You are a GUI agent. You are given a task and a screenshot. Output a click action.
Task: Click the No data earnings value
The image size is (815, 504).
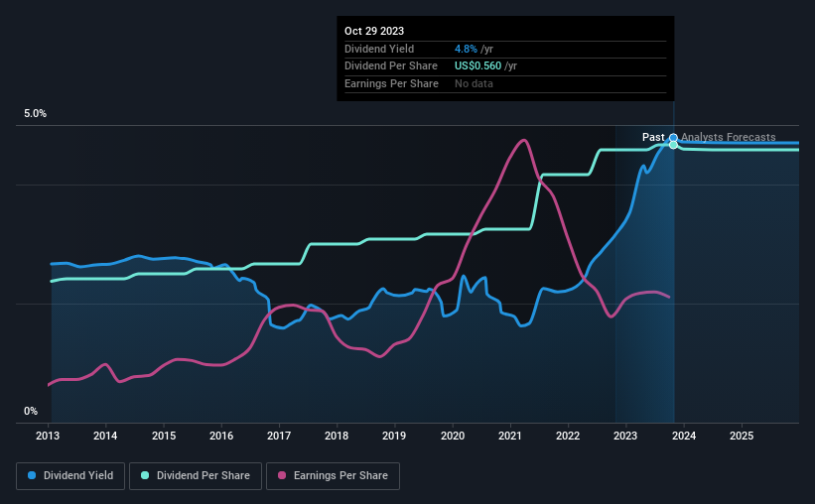point(475,83)
